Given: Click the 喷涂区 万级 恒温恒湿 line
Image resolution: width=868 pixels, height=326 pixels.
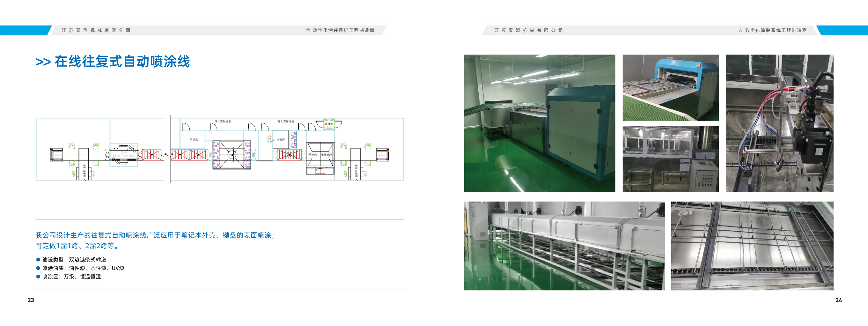Looking at the screenshot, I should click(71, 277).
